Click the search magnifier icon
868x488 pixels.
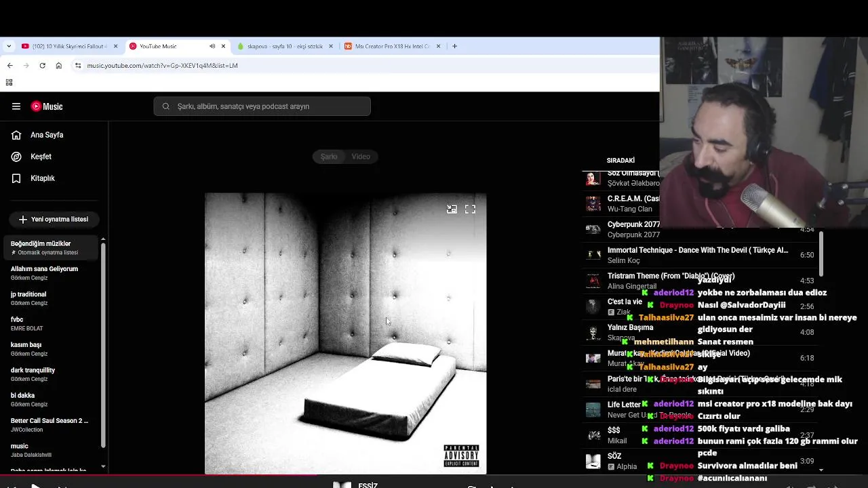point(165,106)
